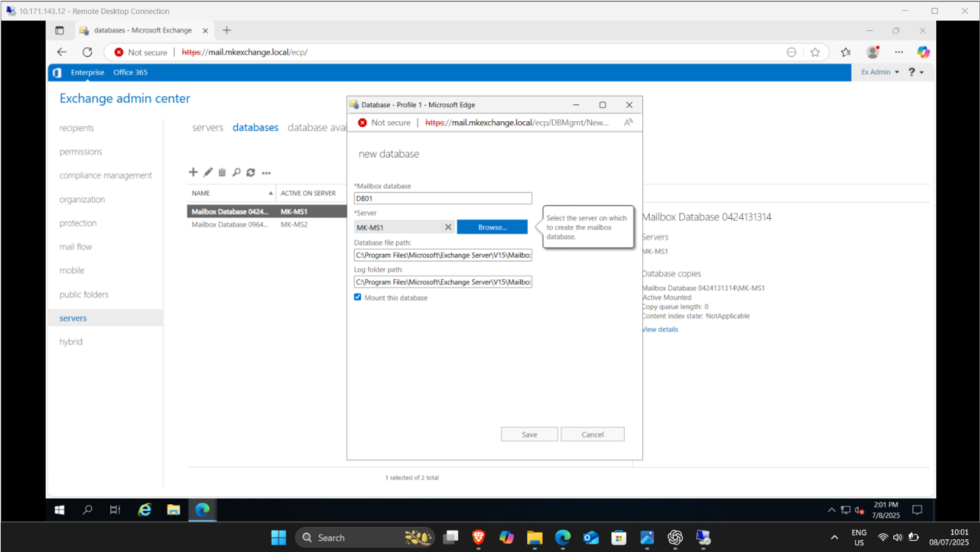Clear the Server field using the X icon
The height and width of the screenshot is (552, 980).
pos(448,227)
